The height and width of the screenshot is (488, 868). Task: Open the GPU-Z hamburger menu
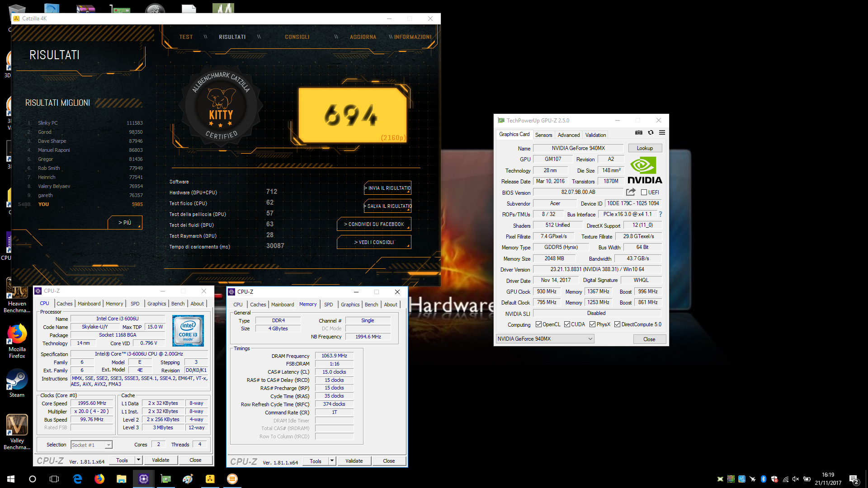662,132
